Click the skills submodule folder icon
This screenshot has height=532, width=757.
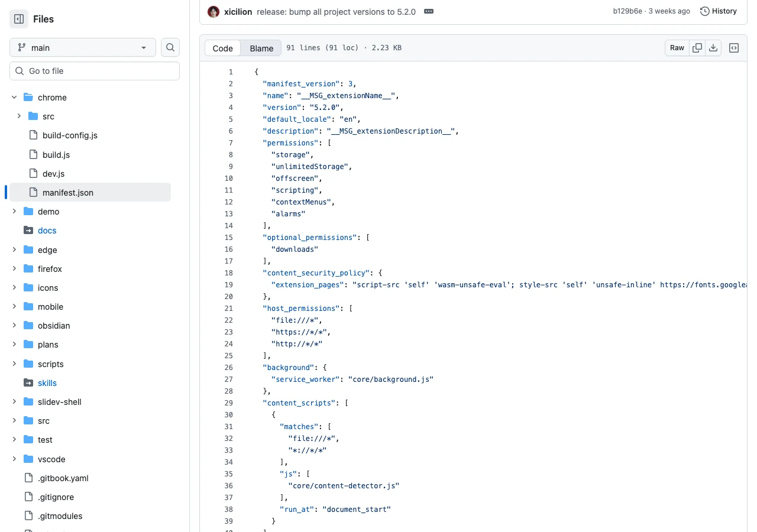28,383
